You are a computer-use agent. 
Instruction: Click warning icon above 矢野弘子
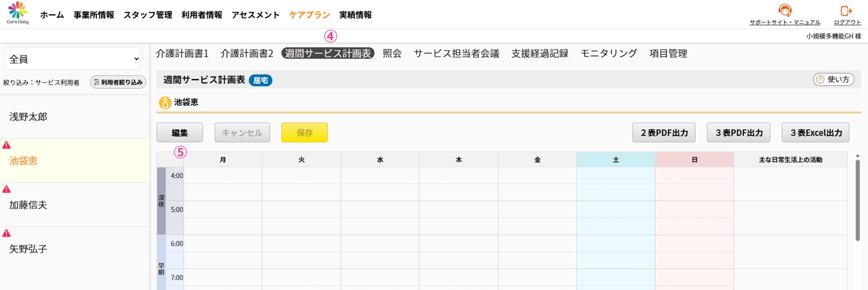tap(7, 233)
